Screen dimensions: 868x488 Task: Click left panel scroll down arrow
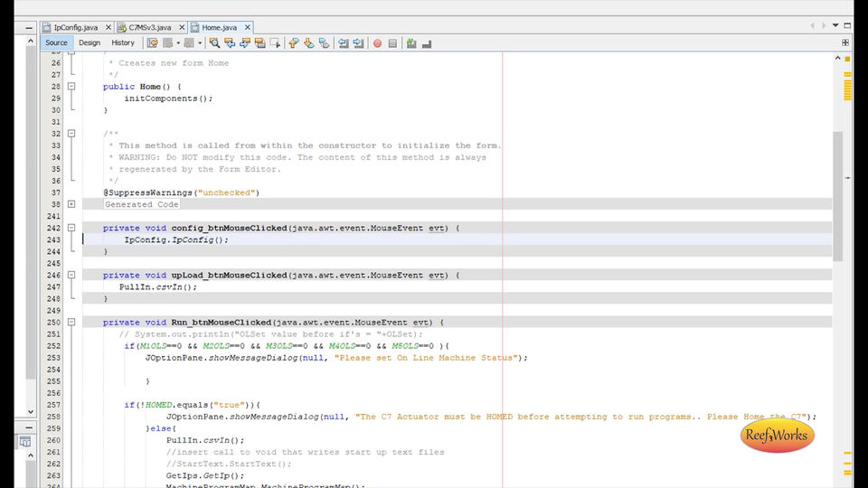[x=31, y=412]
